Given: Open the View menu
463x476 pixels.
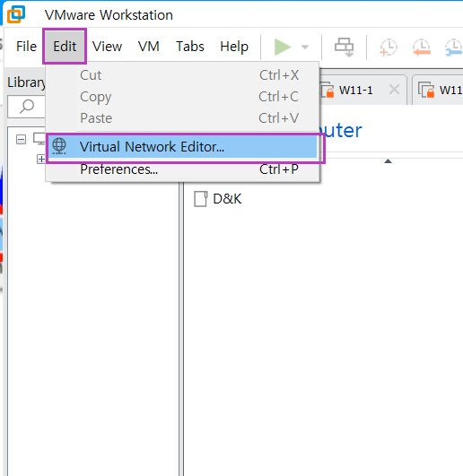Looking at the screenshot, I should (107, 47).
